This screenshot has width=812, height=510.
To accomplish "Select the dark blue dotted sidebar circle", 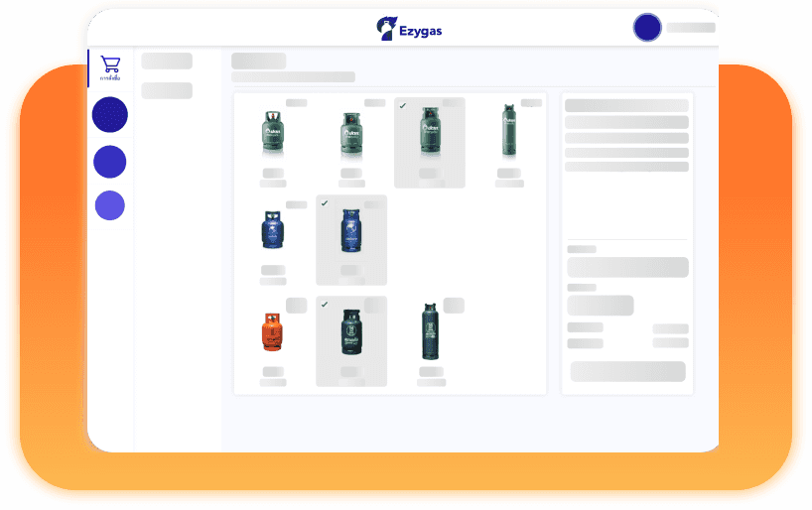I will [x=110, y=114].
